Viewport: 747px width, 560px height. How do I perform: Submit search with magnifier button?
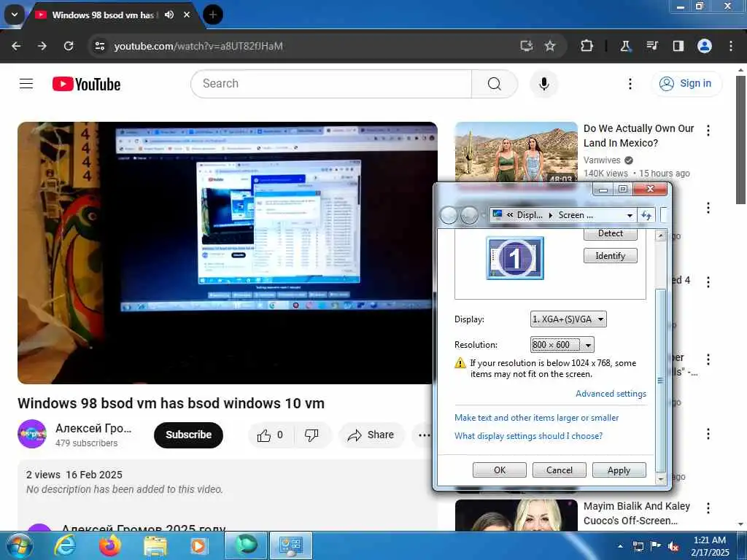coord(495,84)
